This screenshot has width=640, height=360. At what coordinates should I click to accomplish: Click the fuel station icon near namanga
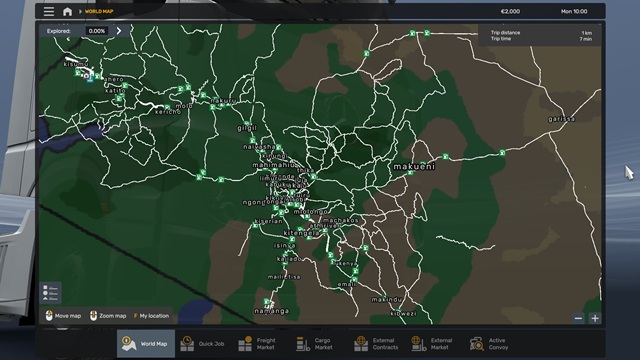[x=267, y=302]
